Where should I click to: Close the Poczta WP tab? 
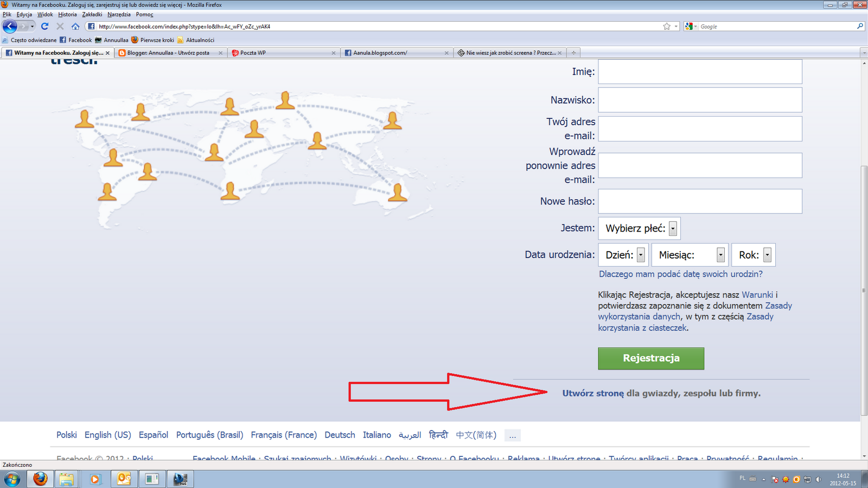click(x=334, y=53)
